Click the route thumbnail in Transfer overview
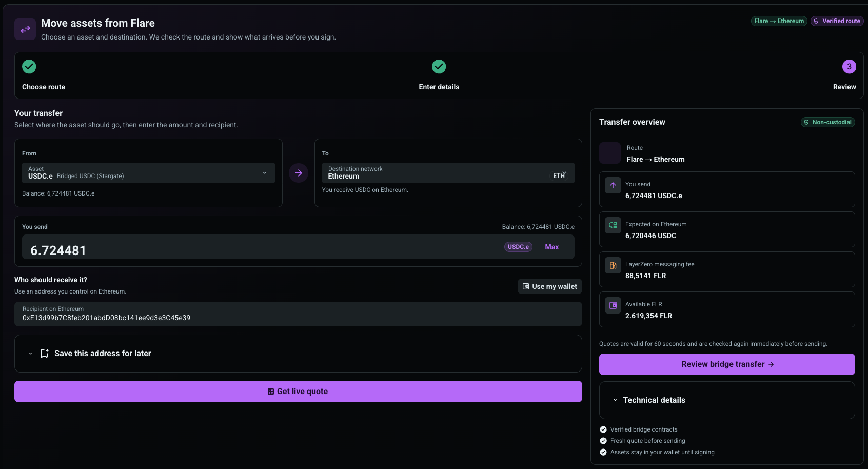The image size is (868, 469). [x=610, y=153]
